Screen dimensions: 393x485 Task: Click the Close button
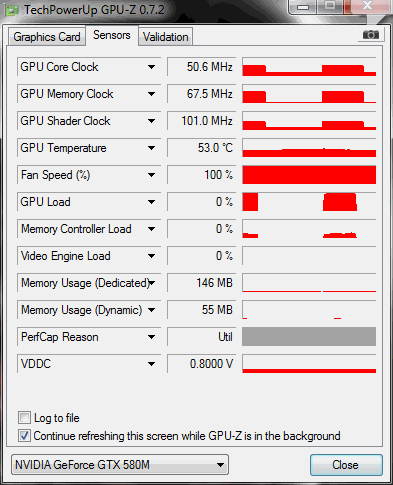(346, 465)
